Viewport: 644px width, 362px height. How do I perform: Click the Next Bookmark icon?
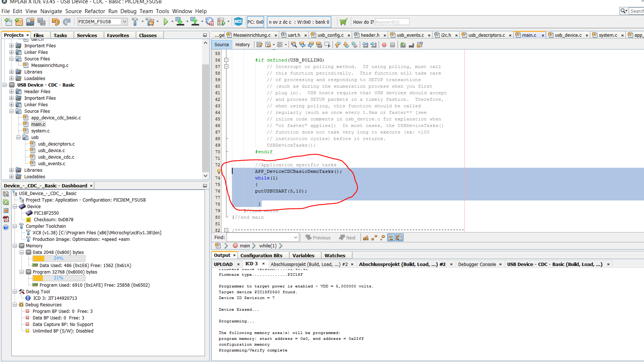click(x=346, y=45)
